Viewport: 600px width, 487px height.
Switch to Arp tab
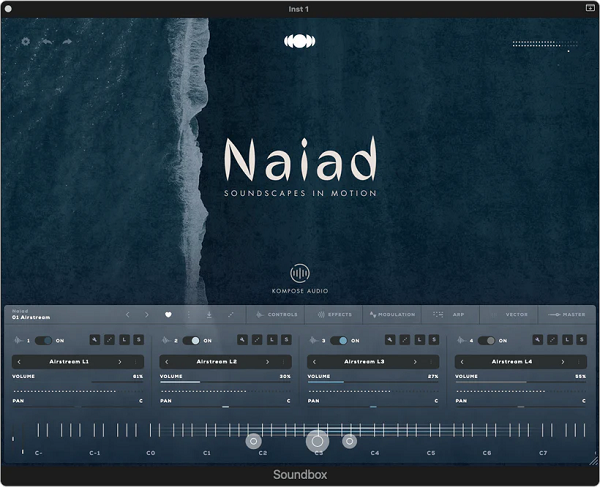coord(450,314)
